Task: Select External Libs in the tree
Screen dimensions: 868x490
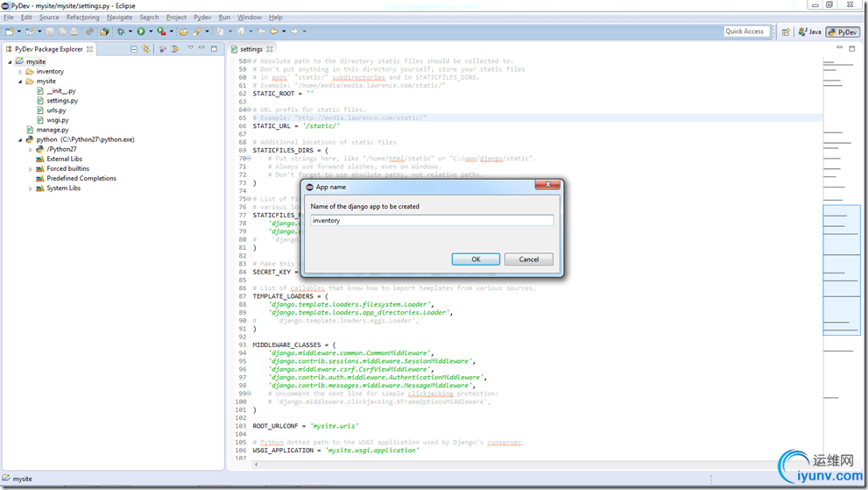Action: (64, 159)
